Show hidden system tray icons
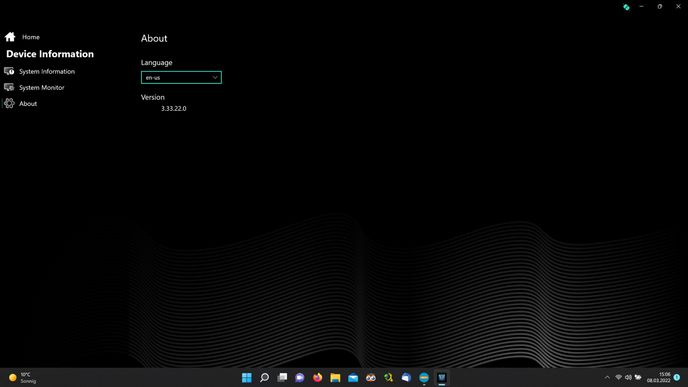Viewport: 688px width, 387px height. click(x=607, y=377)
